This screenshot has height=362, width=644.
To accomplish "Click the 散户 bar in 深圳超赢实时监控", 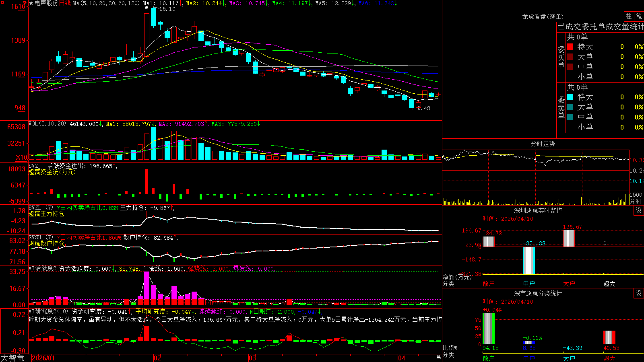I will pyautogui.click(x=489, y=241).
